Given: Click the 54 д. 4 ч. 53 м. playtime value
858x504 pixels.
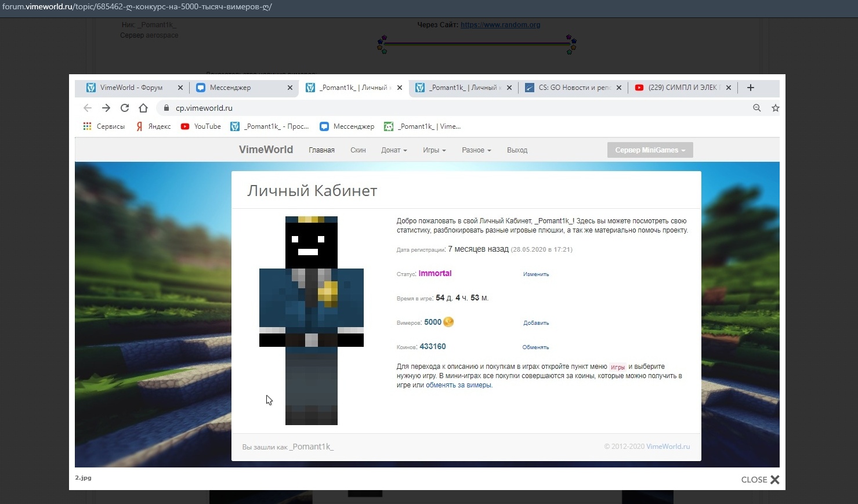Looking at the screenshot, I should 462,298.
